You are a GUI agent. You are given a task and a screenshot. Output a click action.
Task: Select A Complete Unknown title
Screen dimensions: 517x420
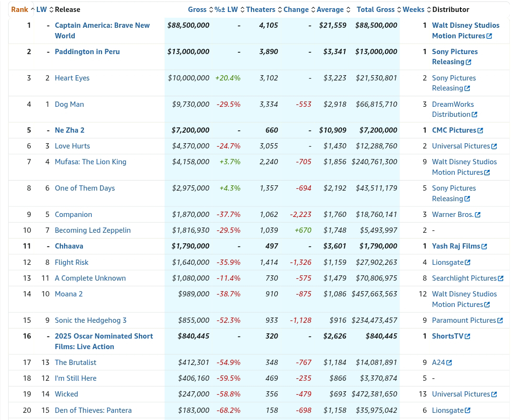click(x=90, y=278)
